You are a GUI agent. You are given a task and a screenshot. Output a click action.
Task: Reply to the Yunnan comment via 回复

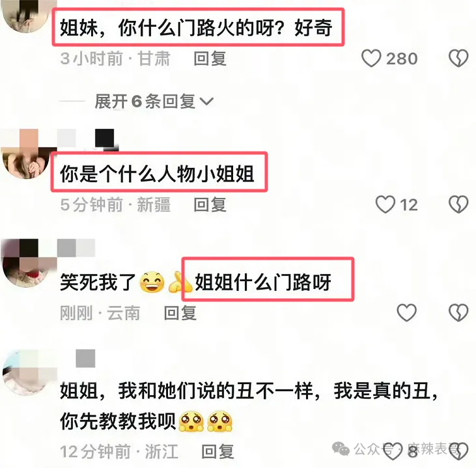[x=180, y=312]
